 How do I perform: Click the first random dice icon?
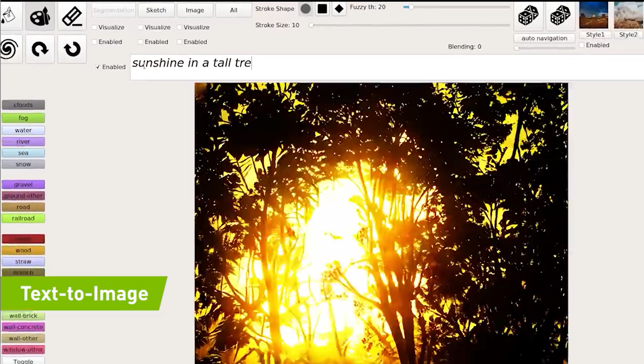pyautogui.click(x=528, y=16)
